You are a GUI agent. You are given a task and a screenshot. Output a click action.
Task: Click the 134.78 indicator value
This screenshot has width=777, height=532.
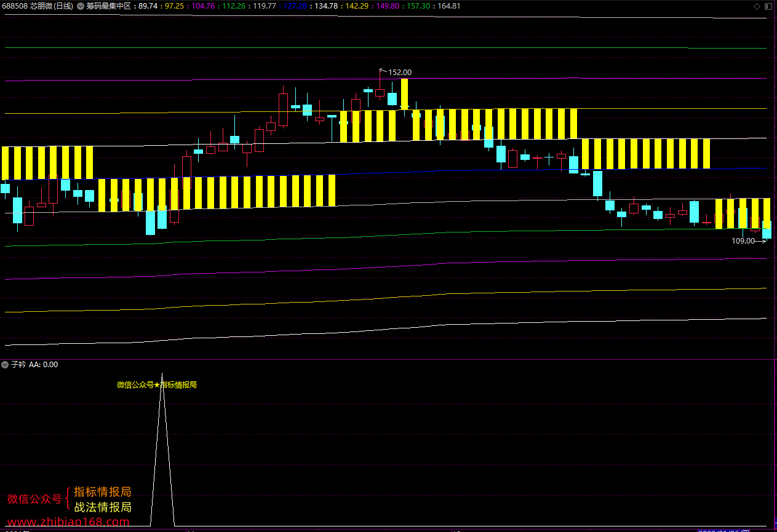[326, 6]
